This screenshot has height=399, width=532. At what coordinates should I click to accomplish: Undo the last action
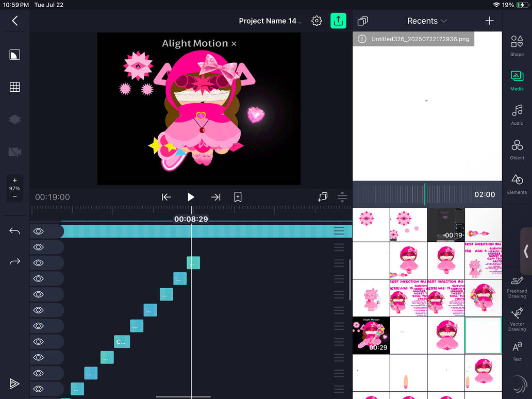pos(14,231)
